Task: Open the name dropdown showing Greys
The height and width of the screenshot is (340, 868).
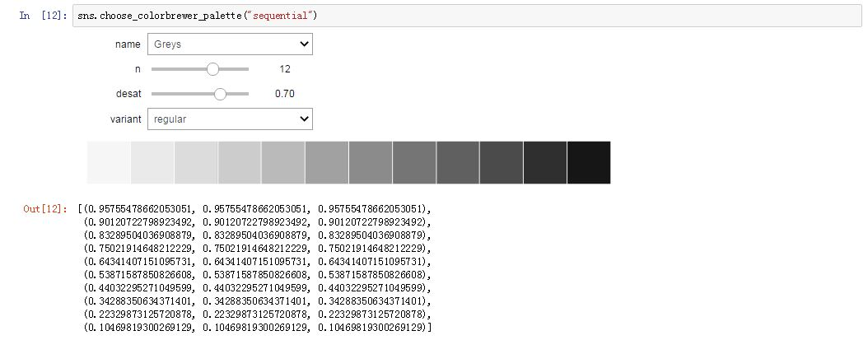Action: tap(230, 44)
